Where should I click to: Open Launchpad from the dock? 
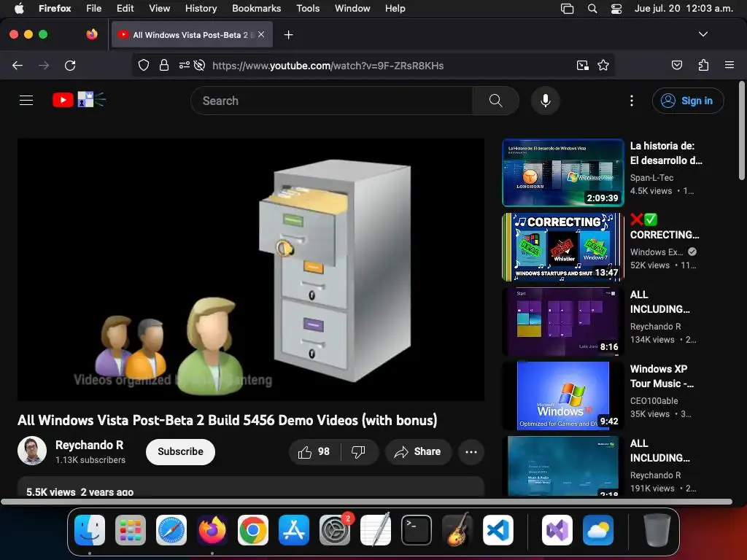pyautogui.click(x=131, y=530)
